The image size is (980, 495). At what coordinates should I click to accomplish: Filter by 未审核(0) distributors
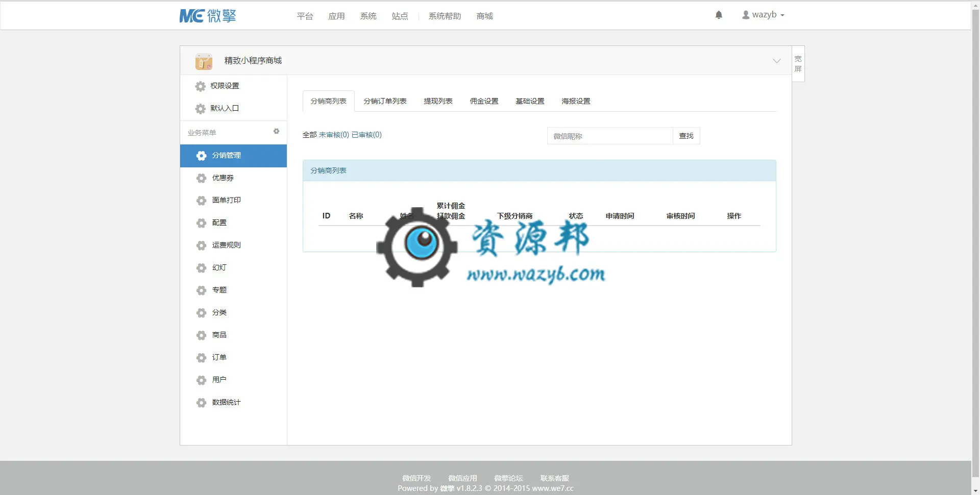click(334, 135)
